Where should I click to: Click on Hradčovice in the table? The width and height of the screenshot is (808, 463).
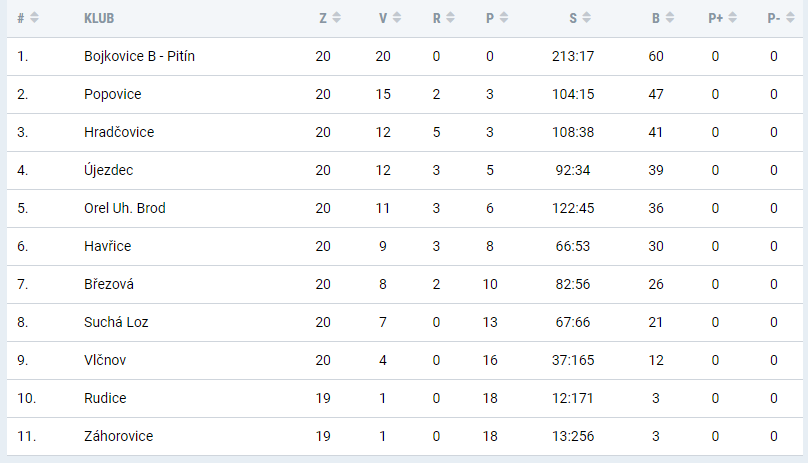pos(119,132)
